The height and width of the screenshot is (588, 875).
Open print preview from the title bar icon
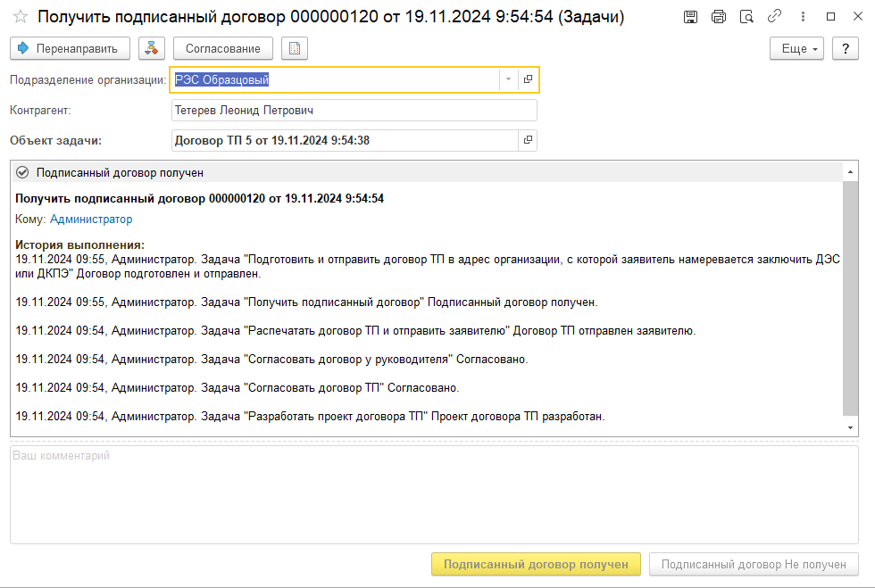pyautogui.click(x=746, y=17)
